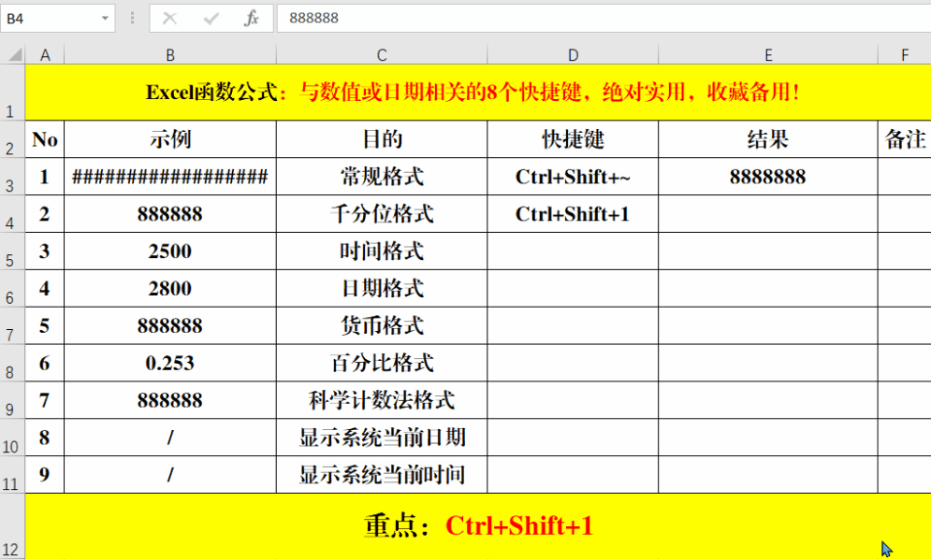Click the '货币格式' cell
The width and height of the screenshot is (931, 560).
(x=382, y=326)
